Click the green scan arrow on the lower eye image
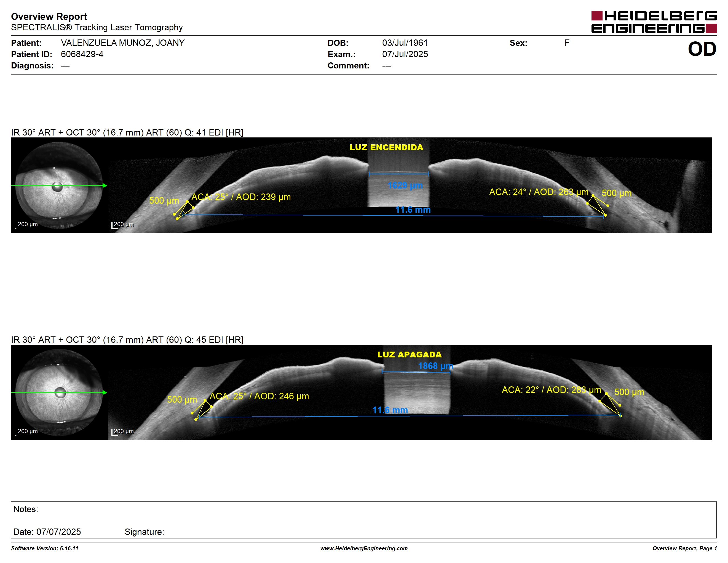Image resolution: width=728 pixels, height=563 pixels. point(59,392)
